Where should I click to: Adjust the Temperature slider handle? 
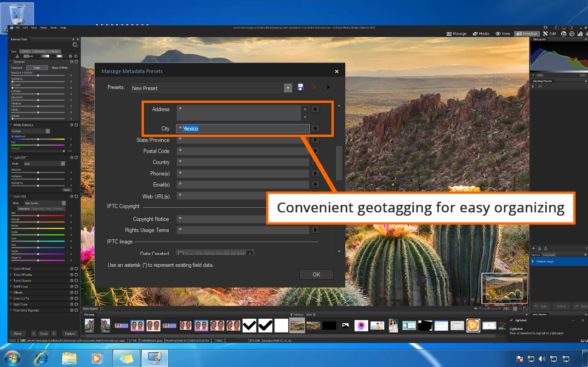pyautogui.click(x=38, y=139)
